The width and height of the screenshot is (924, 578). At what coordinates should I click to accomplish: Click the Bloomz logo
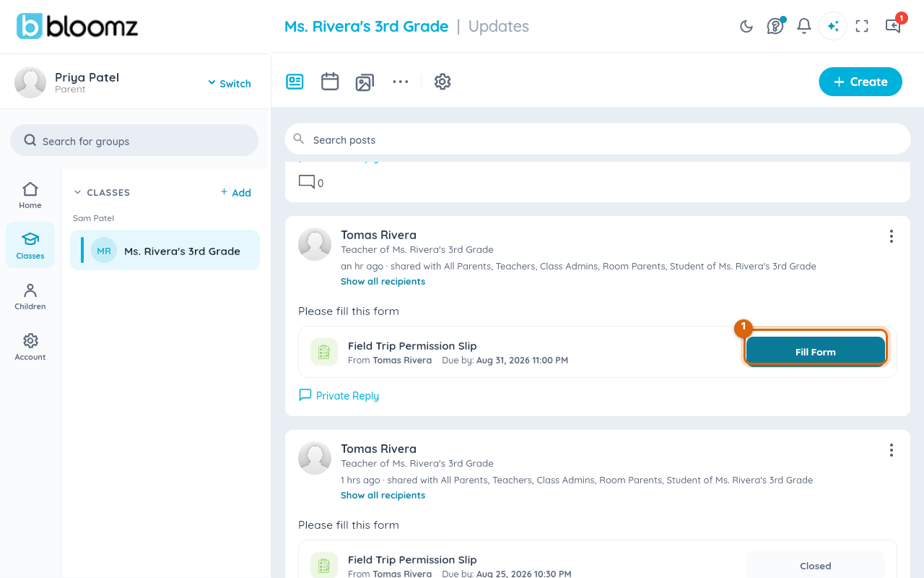(77, 26)
